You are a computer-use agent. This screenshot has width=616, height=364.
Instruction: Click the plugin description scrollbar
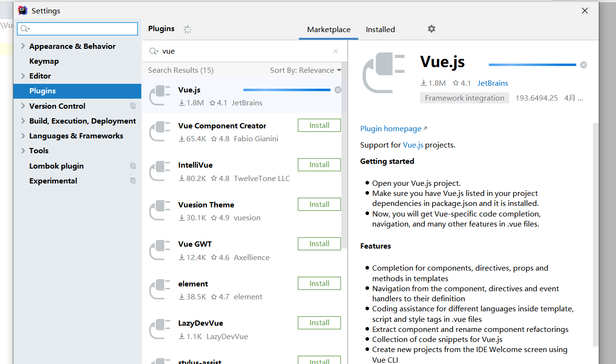[x=595, y=235]
